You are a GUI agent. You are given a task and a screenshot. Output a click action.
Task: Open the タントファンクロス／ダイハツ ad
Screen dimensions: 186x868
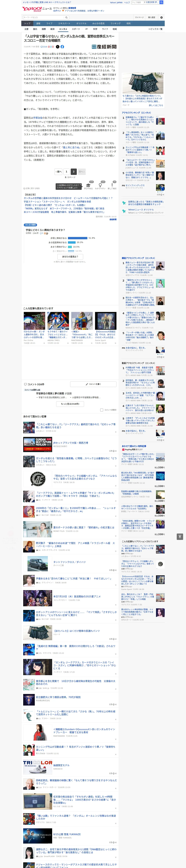pyautogui.click(x=70, y=562)
